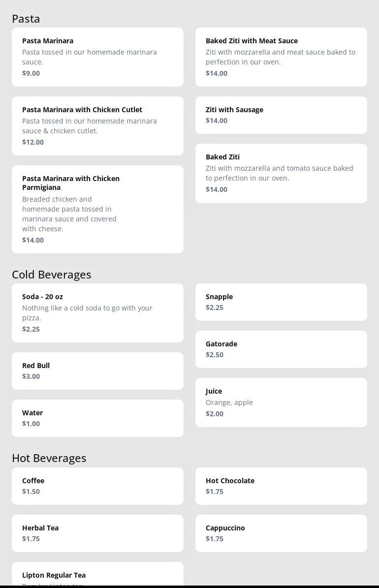Open Pasta Marinara with Chicken Parmigiana
Image resolution: width=379 pixels, height=588 pixels.
(x=97, y=209)
